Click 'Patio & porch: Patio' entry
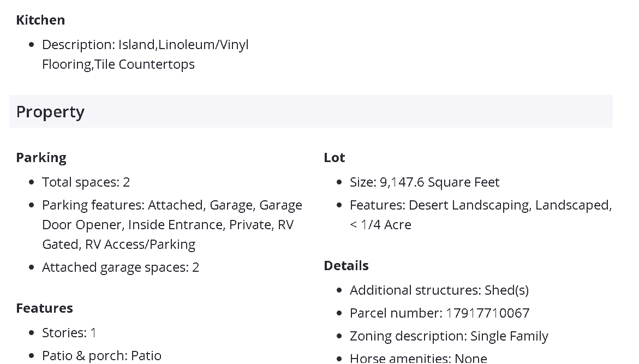This screenshot has height=364, width=639. pos(101,356)
